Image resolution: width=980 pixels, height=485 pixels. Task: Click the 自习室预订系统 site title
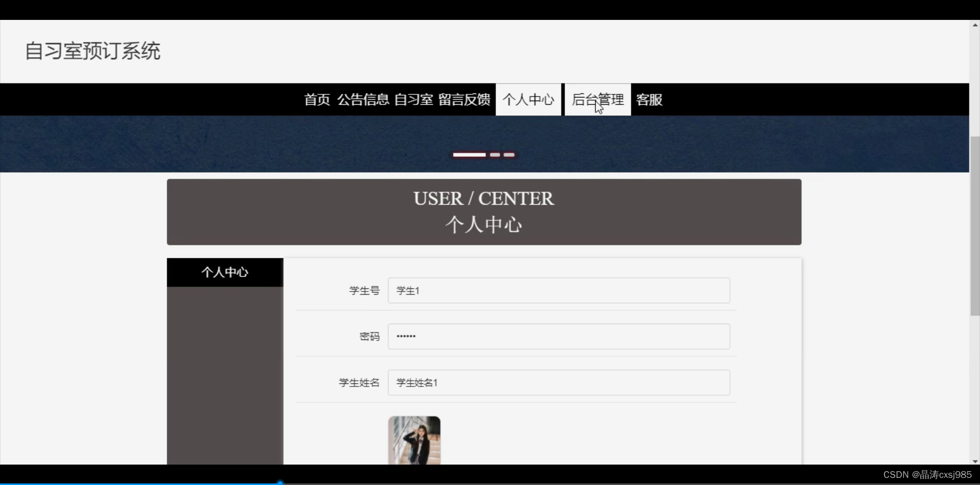(x=94, y=51)
